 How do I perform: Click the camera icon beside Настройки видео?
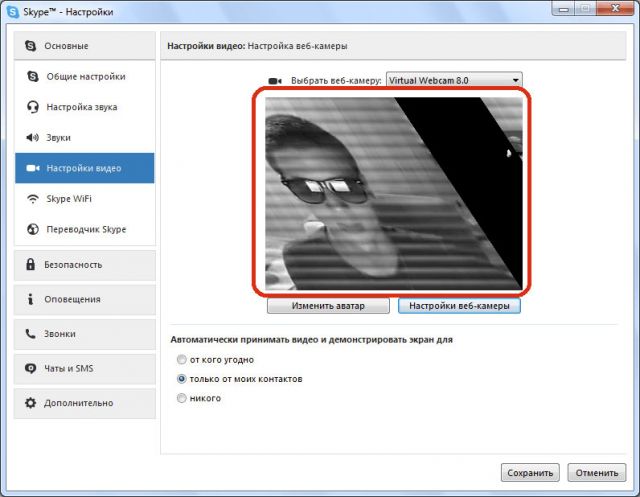tap(33, 168)
